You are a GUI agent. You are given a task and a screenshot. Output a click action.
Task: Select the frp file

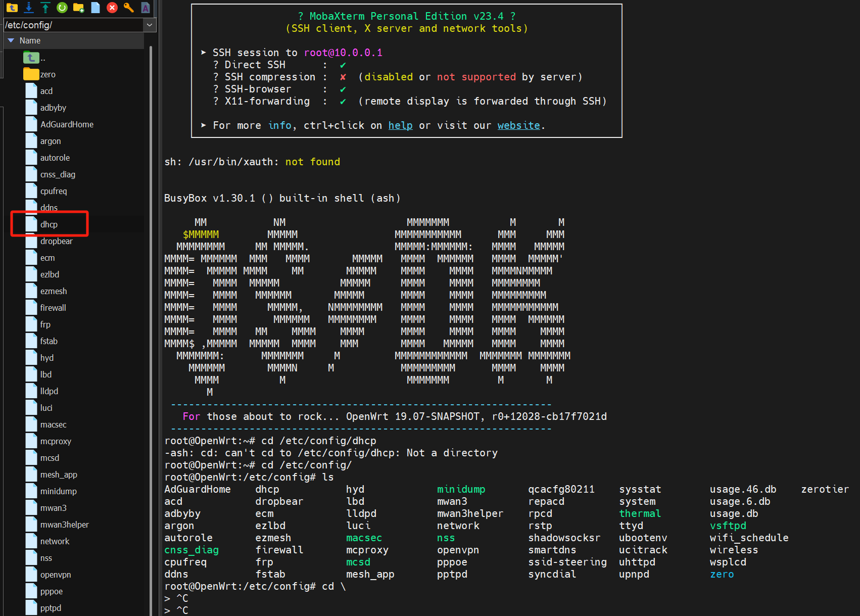click(38, 324)
